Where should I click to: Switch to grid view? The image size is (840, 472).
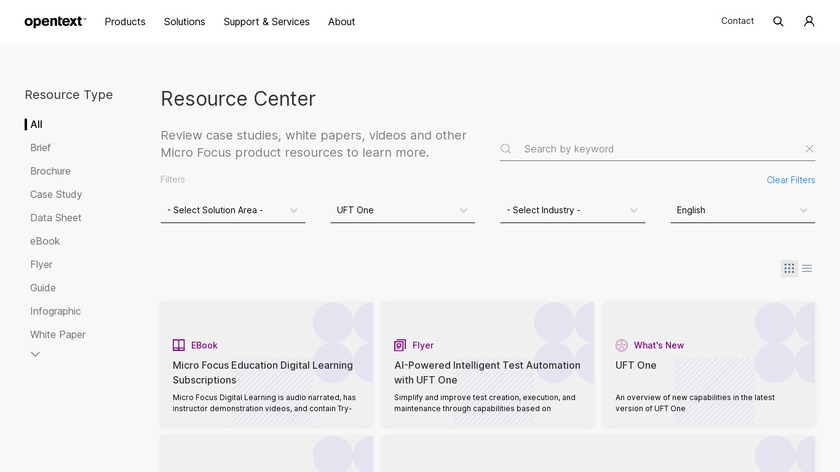pos(789,268)
